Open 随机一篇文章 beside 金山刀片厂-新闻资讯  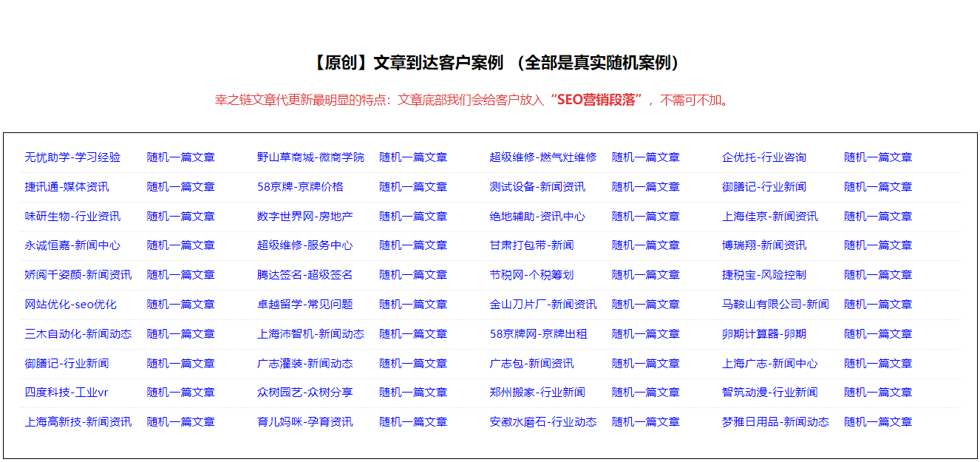tap(646, 305)
